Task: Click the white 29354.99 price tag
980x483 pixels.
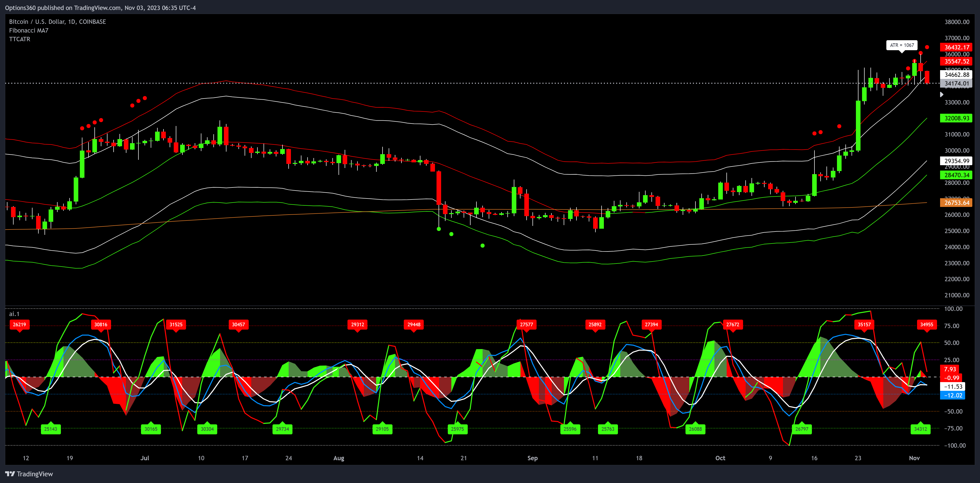Action: [x=956, y=161]
